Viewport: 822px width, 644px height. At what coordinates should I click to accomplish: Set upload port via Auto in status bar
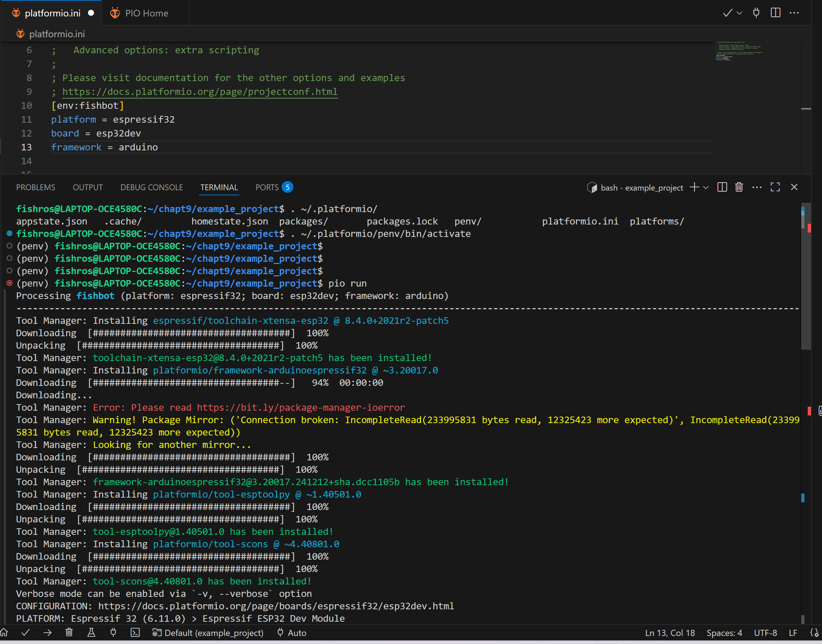tap(292, 633)
